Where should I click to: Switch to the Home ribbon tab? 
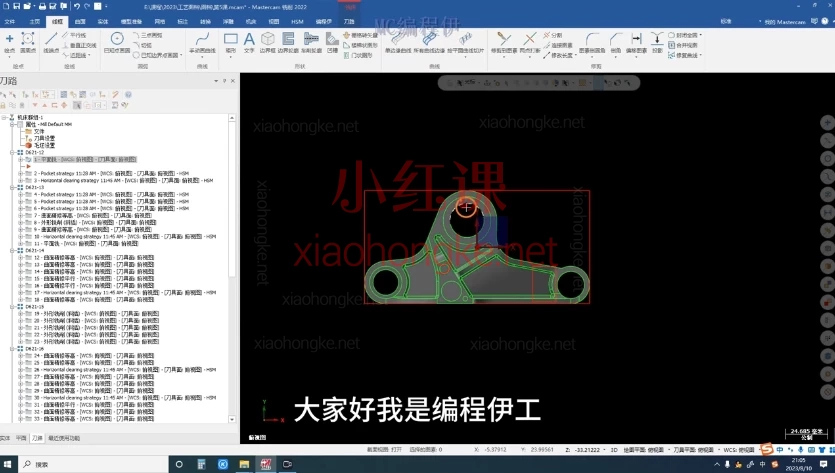pyautogui.click(x=35, y=22)
